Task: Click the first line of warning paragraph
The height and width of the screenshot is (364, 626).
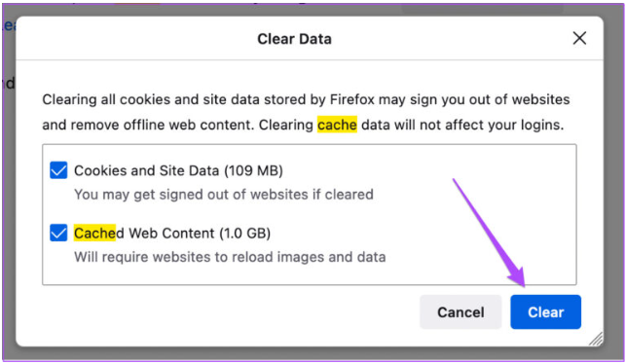Action: (306, 99)
